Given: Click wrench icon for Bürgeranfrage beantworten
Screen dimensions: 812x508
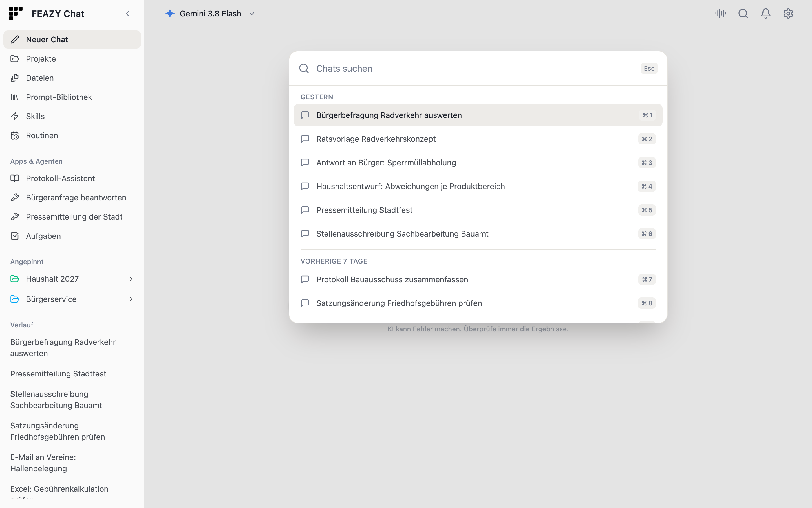Looking at the screenshot, I should point(14,198).
